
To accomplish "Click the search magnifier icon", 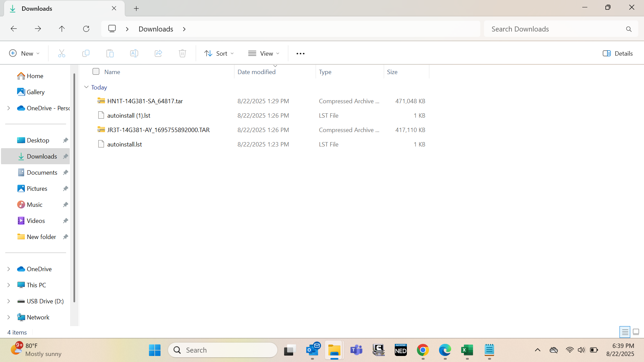I will (x=629, y=29).
